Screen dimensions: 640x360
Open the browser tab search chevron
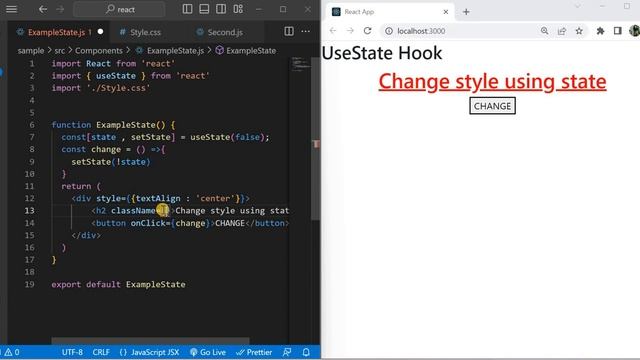578,6
